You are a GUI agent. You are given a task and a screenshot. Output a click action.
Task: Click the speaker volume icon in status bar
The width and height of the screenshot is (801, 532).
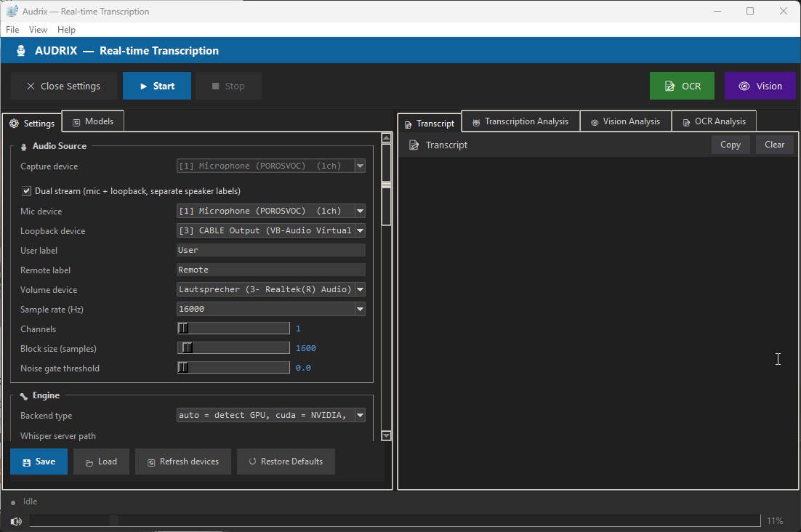point(16,521)
